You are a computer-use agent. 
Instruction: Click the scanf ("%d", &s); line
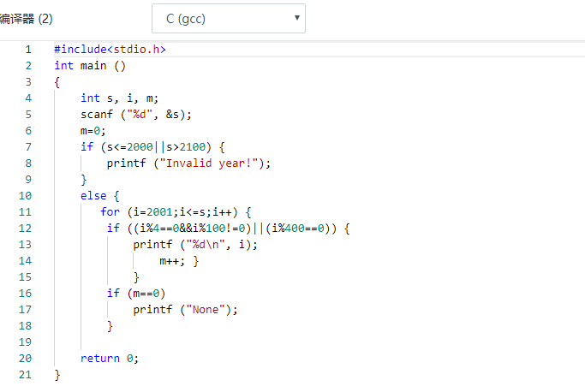pyautogui.click(x=136, y=115)
